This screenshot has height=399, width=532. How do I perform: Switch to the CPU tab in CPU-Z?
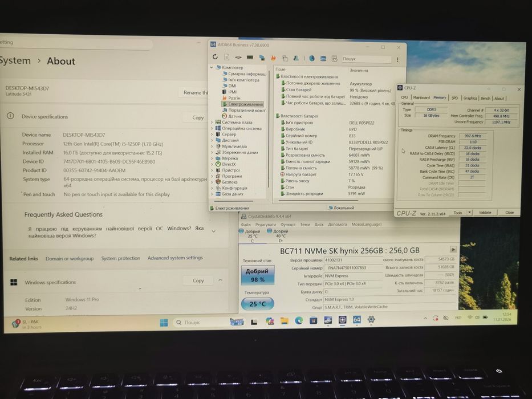404,97
